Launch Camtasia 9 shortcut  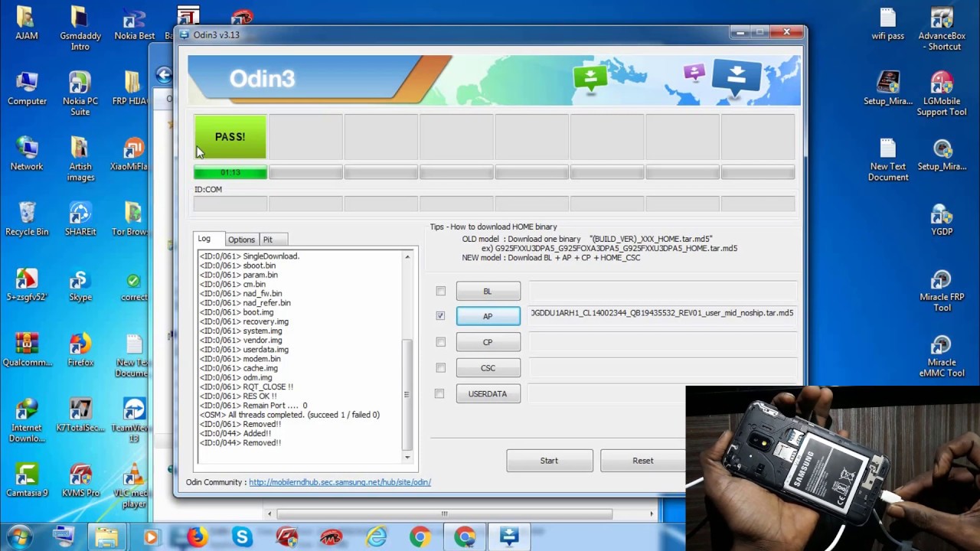(27, 481)
